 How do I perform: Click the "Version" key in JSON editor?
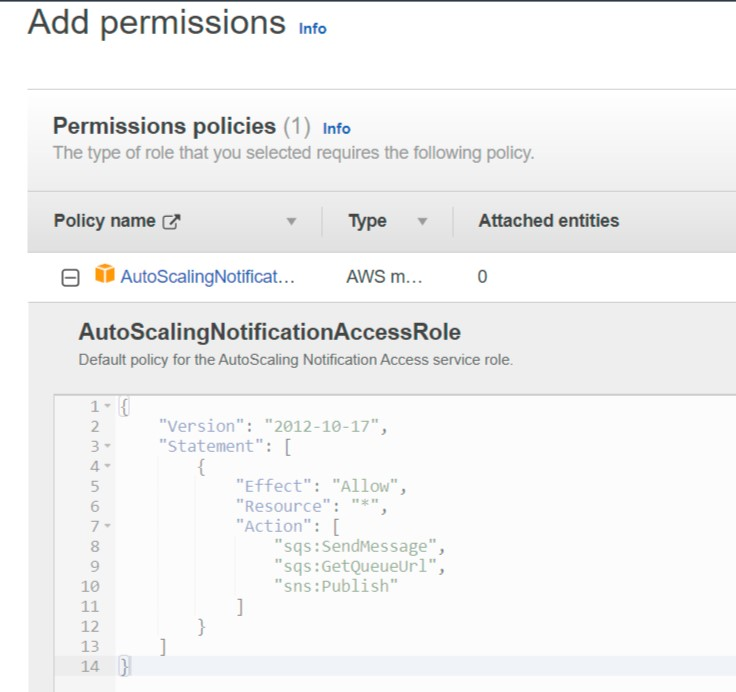202,426
